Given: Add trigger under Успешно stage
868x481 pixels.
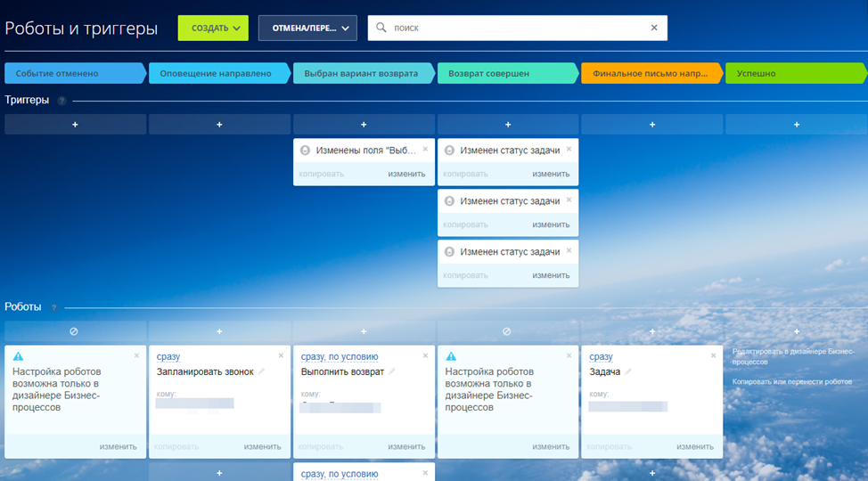Looking at the screenshot, I should pos(797,125).
